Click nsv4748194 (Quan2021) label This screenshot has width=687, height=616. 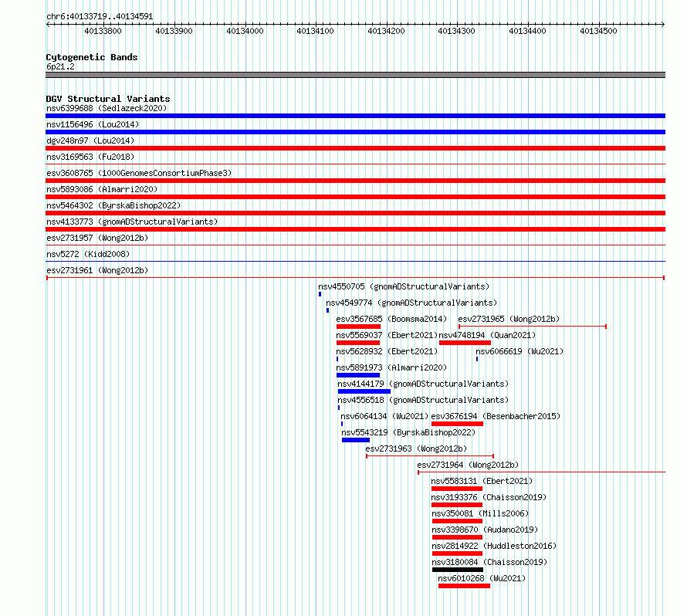pos(487,335)
